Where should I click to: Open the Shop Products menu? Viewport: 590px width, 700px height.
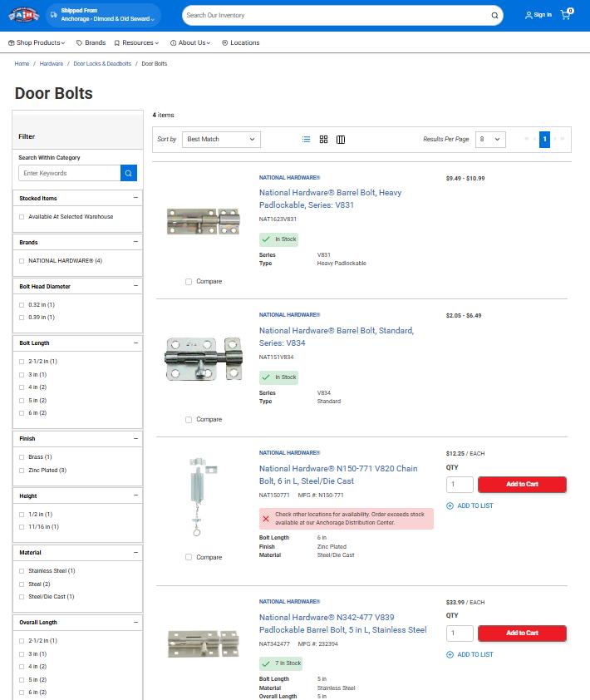37,43
